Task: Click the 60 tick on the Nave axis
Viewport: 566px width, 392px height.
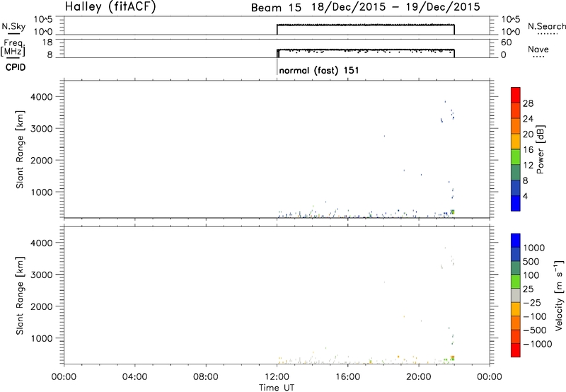Action: pyautogui.click(x=507, y=42)
